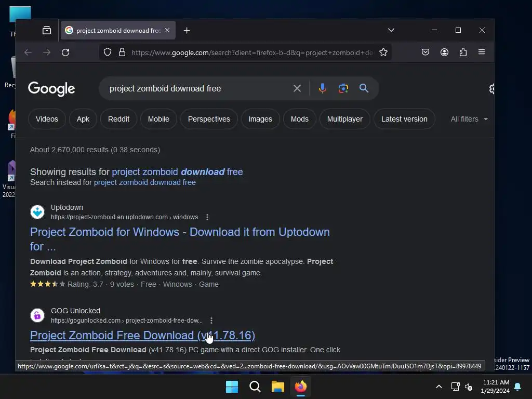Click the Firefox address bar URL
Screen dimensions: 532x399
pyautogui.click(x=252, y=52)
